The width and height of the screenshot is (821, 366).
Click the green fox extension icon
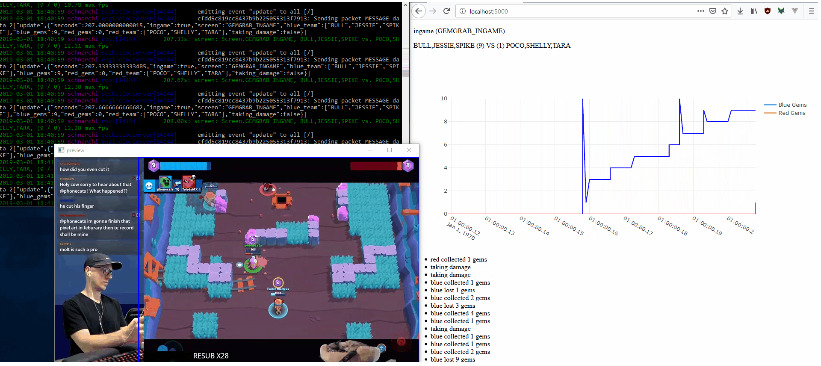tap(781, 11)
